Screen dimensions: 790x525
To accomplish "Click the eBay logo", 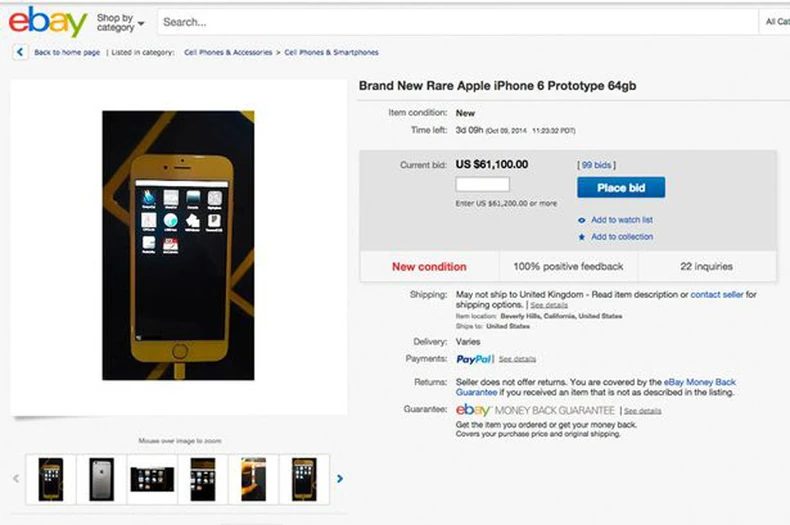I will [x=48, y=21].
